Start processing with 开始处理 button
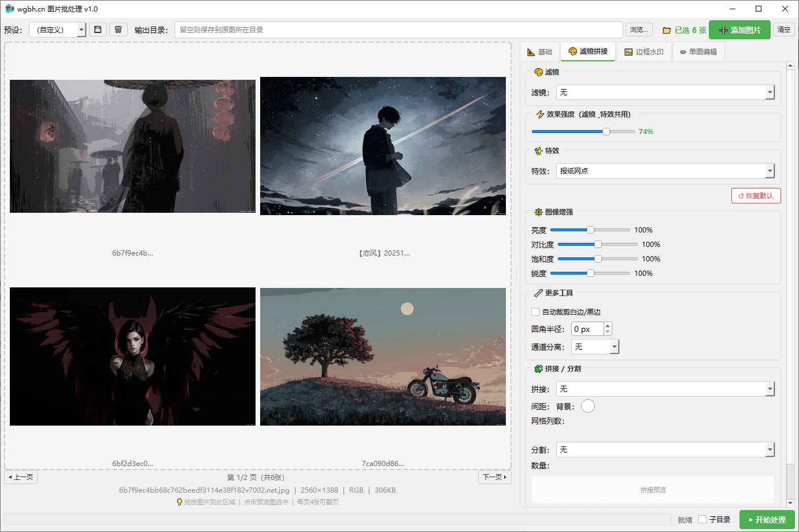The height and width of the screenshot is (532, 799). point(767,520)
